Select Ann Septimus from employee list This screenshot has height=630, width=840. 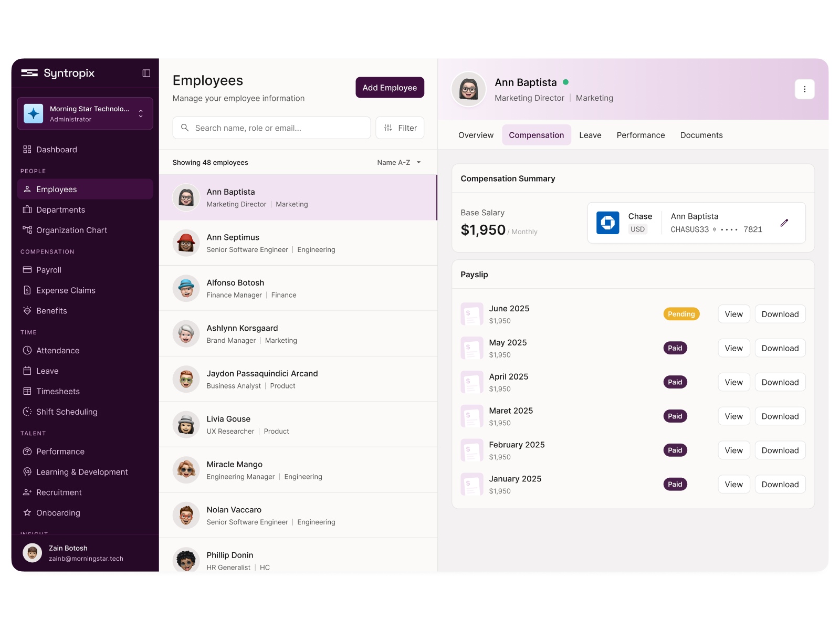coord(298,243)
